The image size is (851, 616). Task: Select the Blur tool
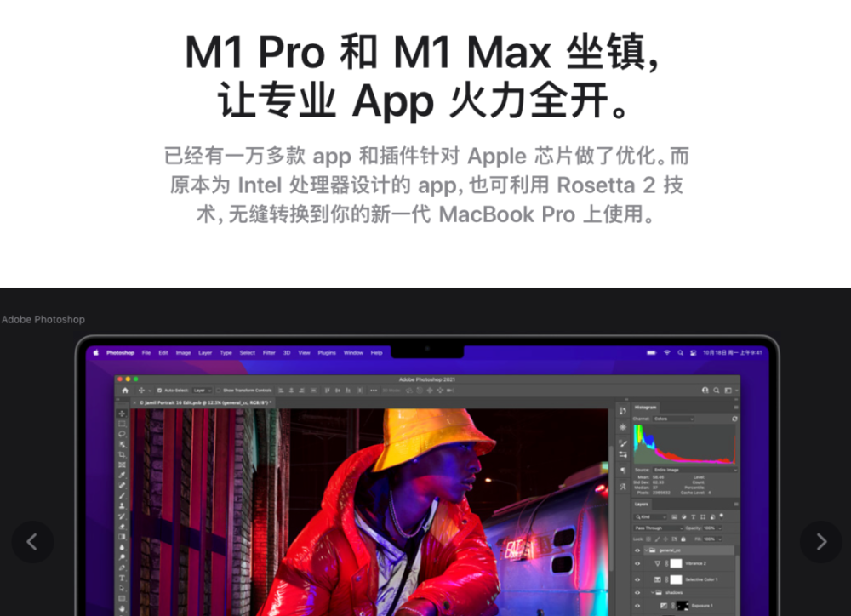(x=122, y=547)
